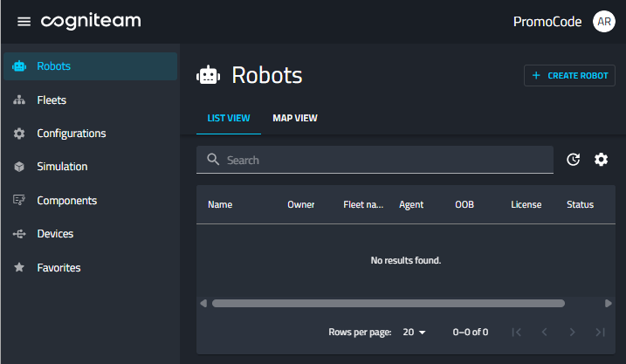Open the Favorites menu item

[90, 267]
